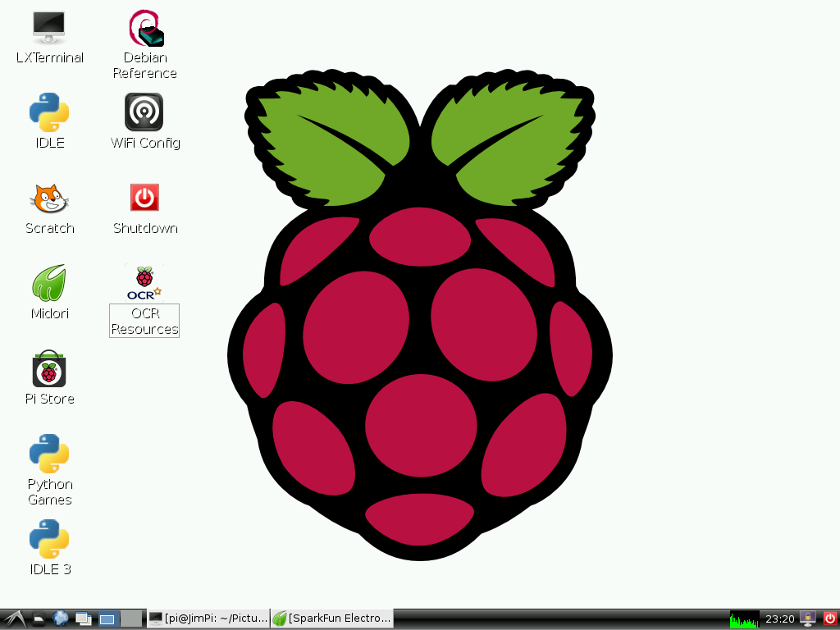Launch the web browser from the taskbar

click(x=60, y=618)
